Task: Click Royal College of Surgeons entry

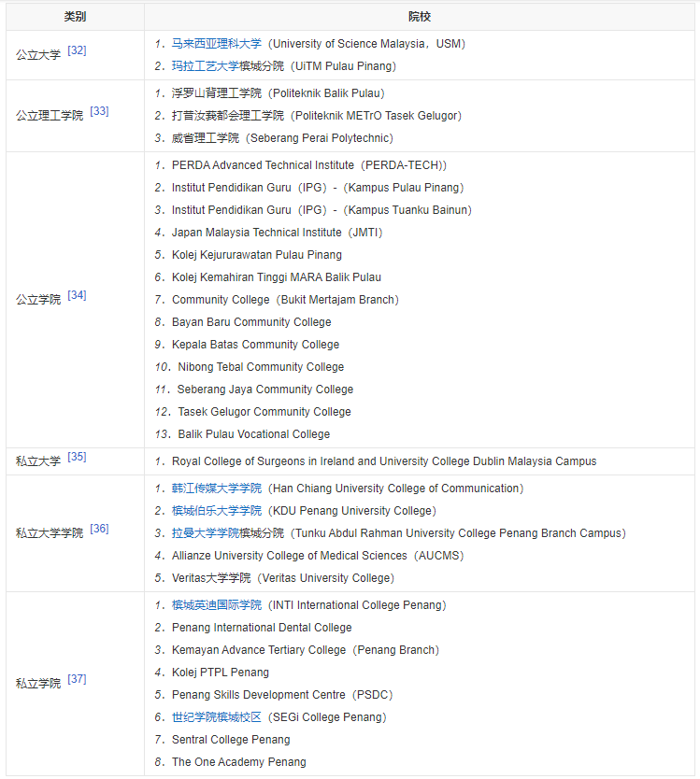Action: [x=384, y=461]
